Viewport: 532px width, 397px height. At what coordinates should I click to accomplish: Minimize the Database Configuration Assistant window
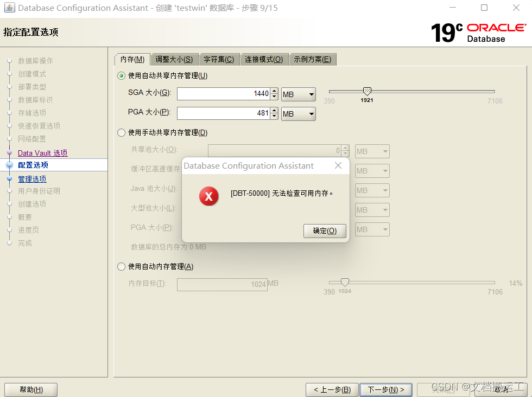453,8
